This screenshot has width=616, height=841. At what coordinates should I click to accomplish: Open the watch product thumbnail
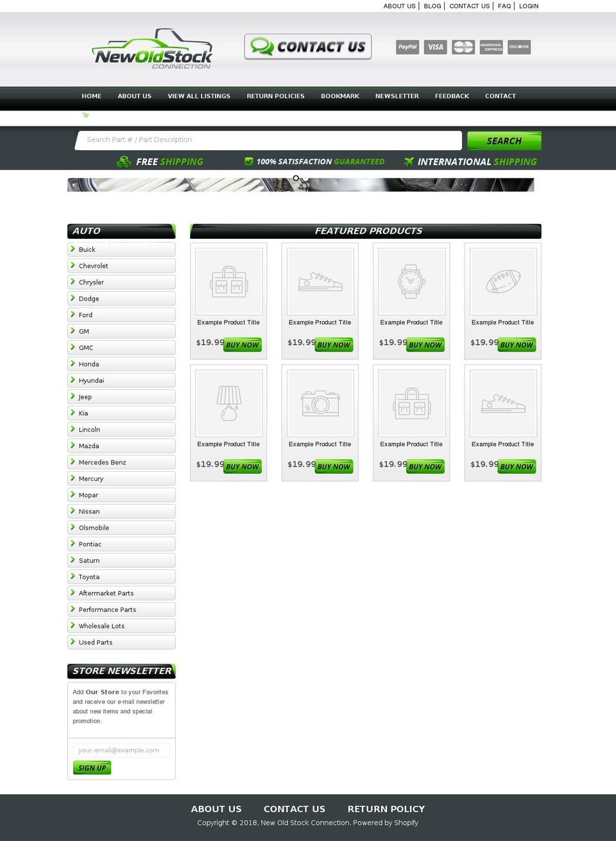411,281
